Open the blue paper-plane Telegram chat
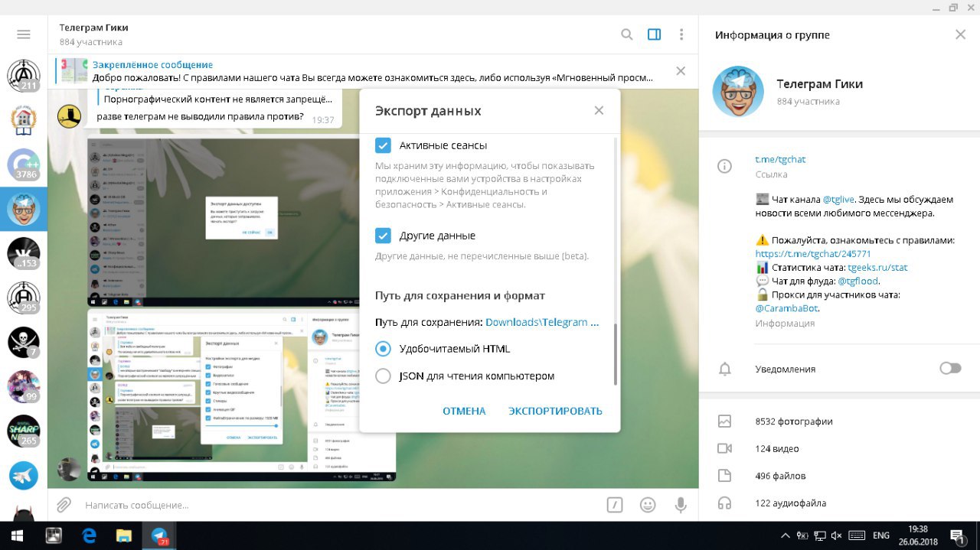The image size is (980, 550). tap(23, 475)
